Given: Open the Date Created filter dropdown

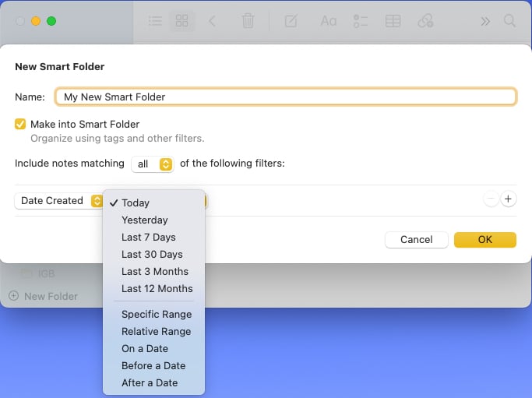Looking at the screenshot, I should (x=59, y=201).
